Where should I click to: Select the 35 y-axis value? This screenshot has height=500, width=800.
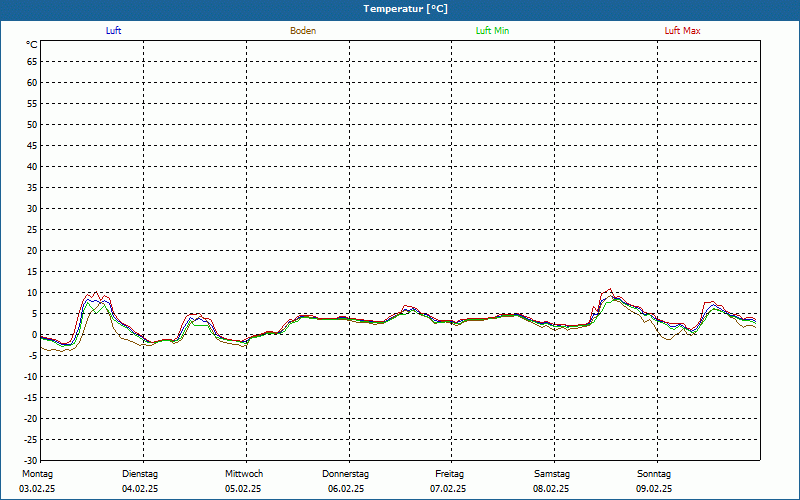pos(32,188)
